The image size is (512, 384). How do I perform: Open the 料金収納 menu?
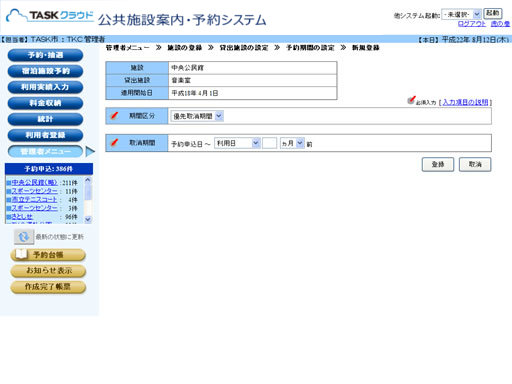tap(45, 103)
